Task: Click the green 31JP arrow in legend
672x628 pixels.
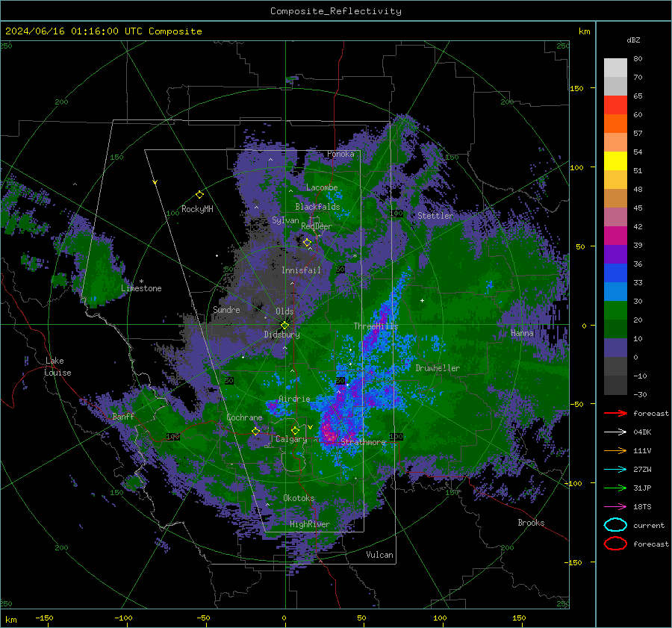Action: tap(615, 488)
